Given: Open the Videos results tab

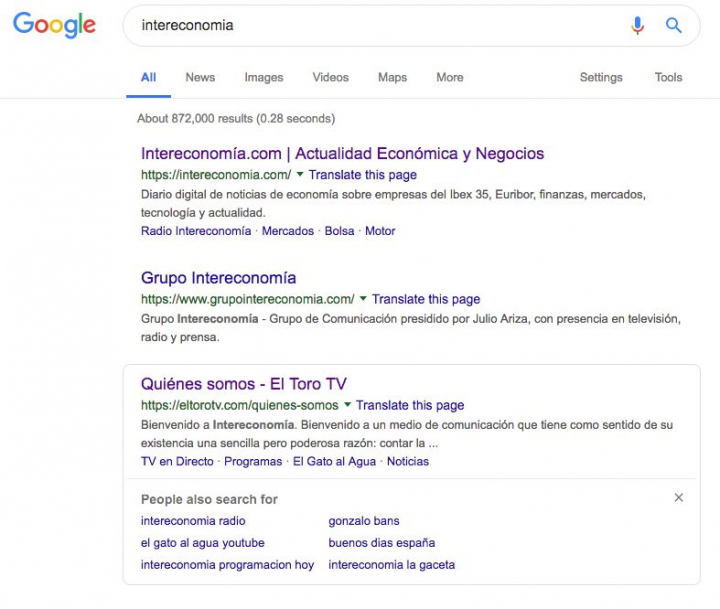Looking at the screenshot, I should pos(330,77).
